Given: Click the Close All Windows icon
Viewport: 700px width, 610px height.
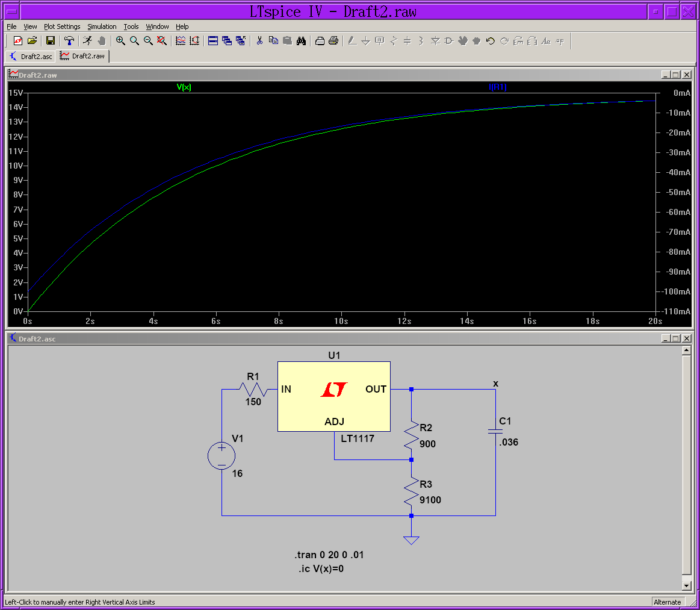Looking at the screenshot, I should (x=241, y=41).
